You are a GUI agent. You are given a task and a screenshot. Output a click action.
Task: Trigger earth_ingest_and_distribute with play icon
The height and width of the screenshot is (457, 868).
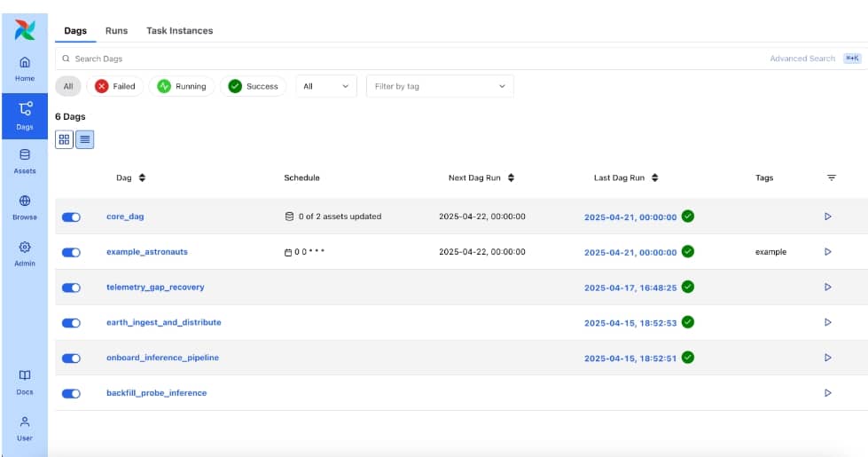click(827, 322)
